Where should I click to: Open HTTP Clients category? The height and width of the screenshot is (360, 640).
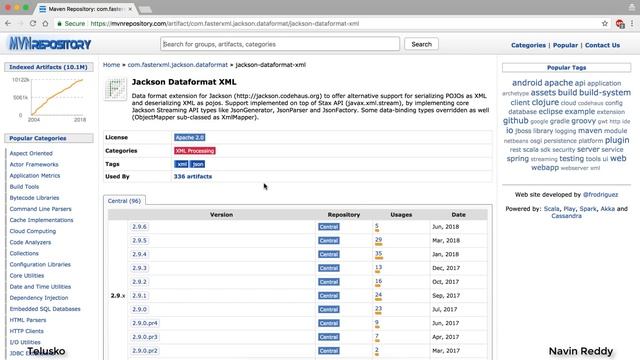[27, 331]
